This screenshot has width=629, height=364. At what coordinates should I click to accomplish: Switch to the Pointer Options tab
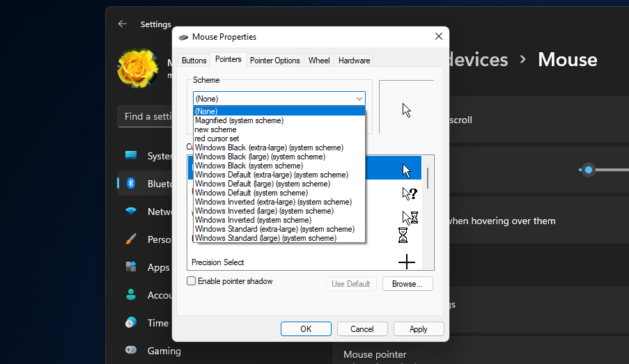274,61
